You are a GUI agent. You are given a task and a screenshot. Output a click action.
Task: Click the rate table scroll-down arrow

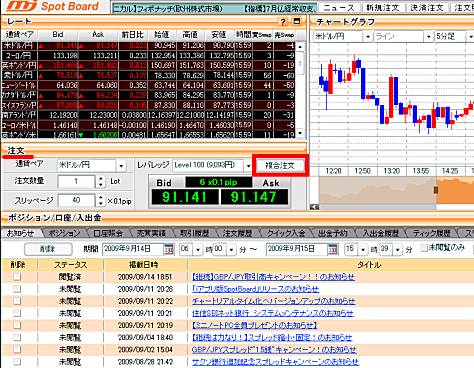pos(300,133)
